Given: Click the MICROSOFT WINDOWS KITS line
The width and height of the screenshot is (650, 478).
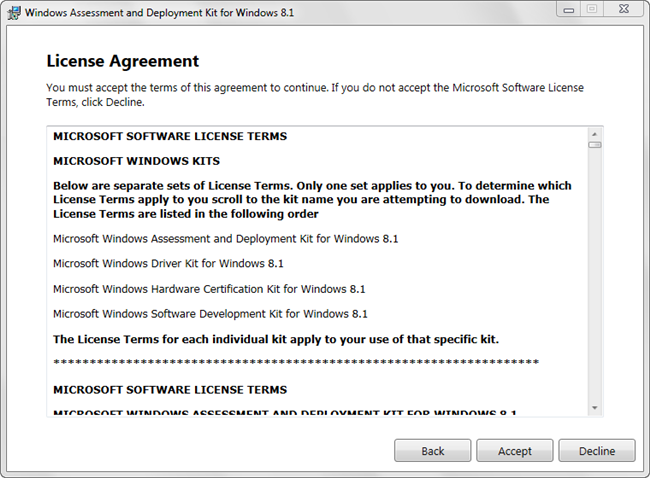Looking at the screenshot, I should pos(136,160).
